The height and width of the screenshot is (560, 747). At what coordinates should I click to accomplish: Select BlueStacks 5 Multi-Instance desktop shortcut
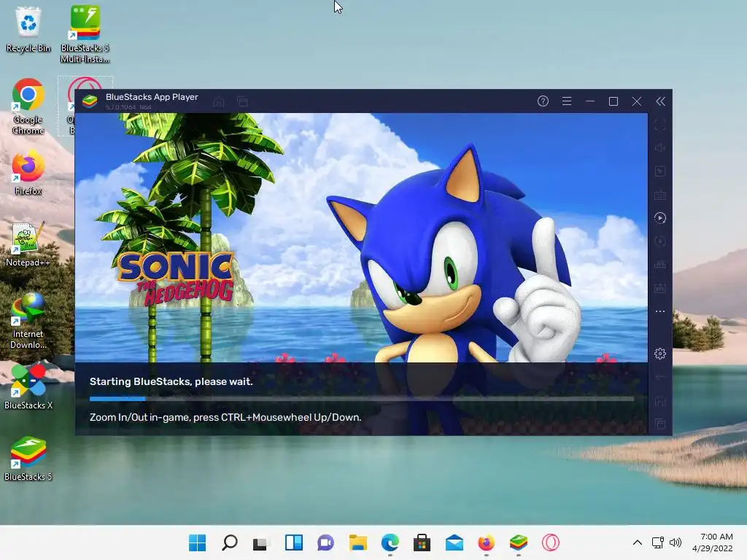coord(85,34)
